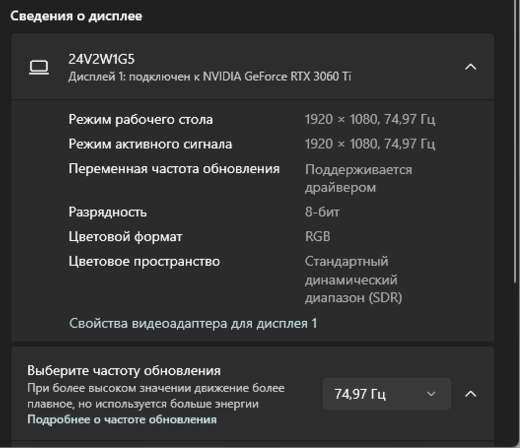Screen dimensions: 520x448
Task: Click the RGB value
Action: click(x=318, y=236)
